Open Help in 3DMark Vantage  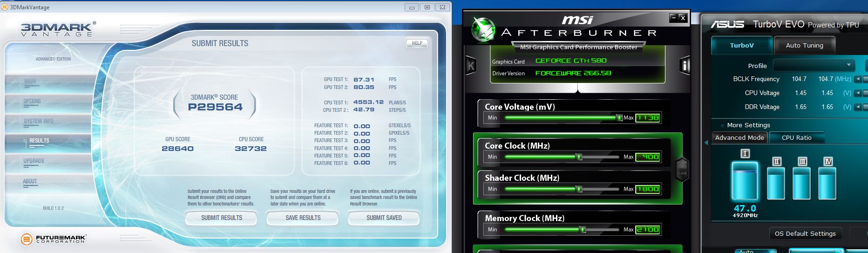coord(417,43)
